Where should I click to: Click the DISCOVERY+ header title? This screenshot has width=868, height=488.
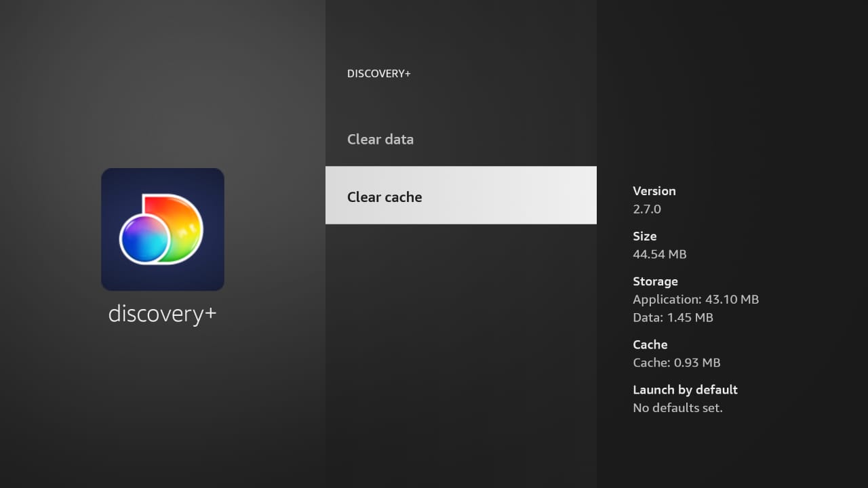pos(379,73)
